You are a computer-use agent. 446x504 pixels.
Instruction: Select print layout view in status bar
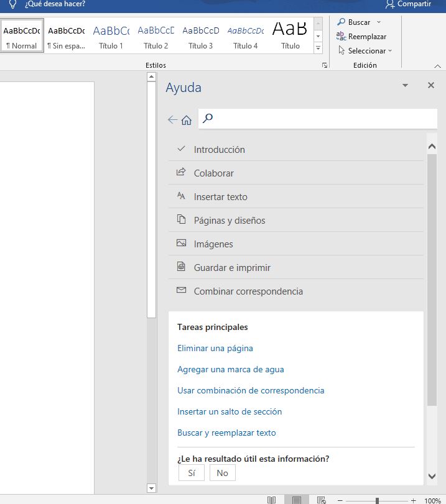point(297,500)
